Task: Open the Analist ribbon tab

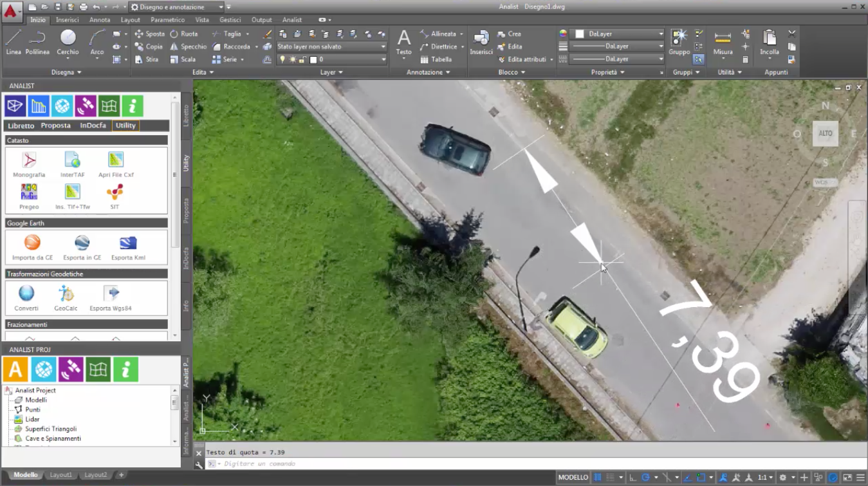Action: (x=291, y=20)
